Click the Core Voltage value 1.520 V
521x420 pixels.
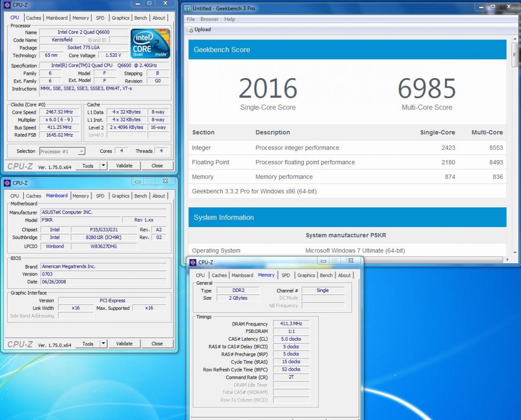(x=113, y=56)
